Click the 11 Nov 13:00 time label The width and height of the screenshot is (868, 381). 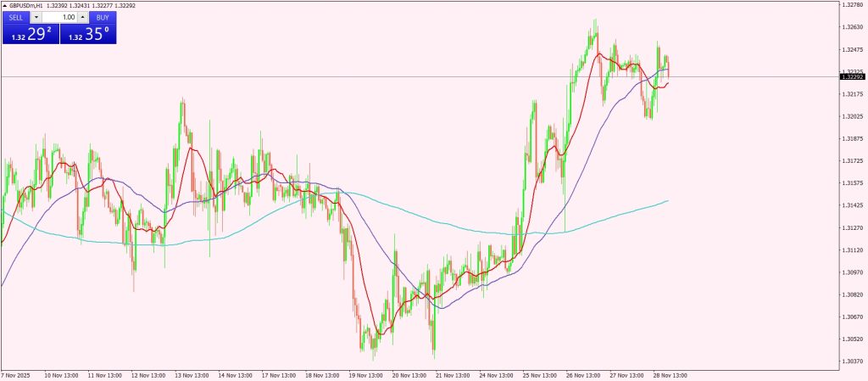pos(105,375)
